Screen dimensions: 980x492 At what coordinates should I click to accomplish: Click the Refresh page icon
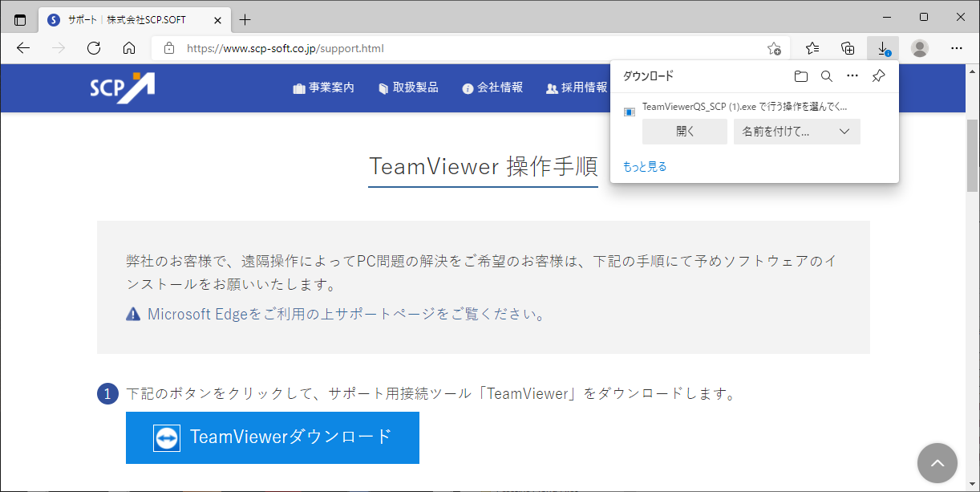click(x=94, y=48)
